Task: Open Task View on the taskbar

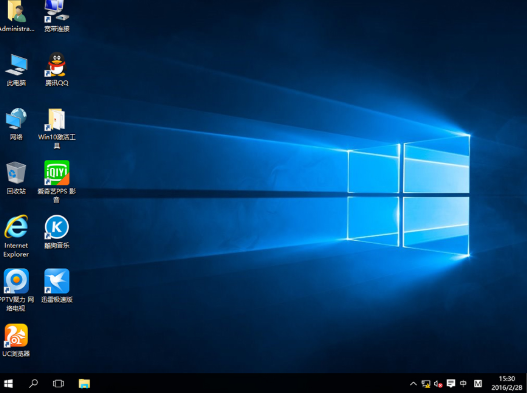Action: [x=58, y=383]
